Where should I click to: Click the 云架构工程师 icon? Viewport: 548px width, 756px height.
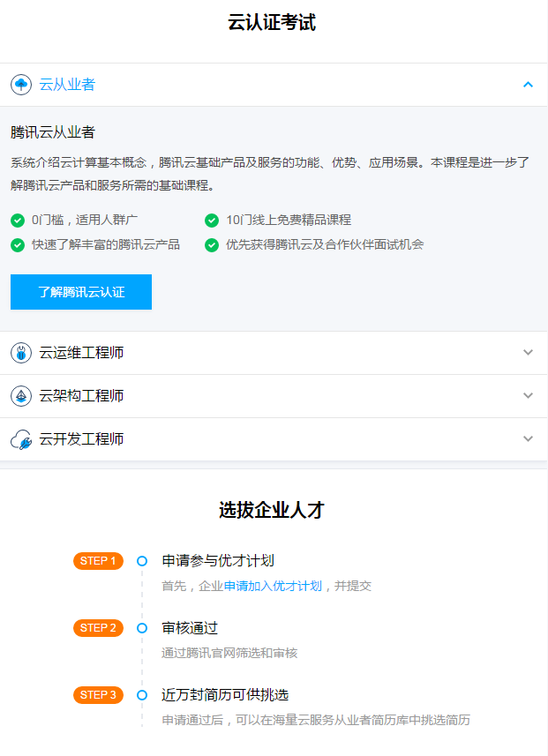coord(21,396)
